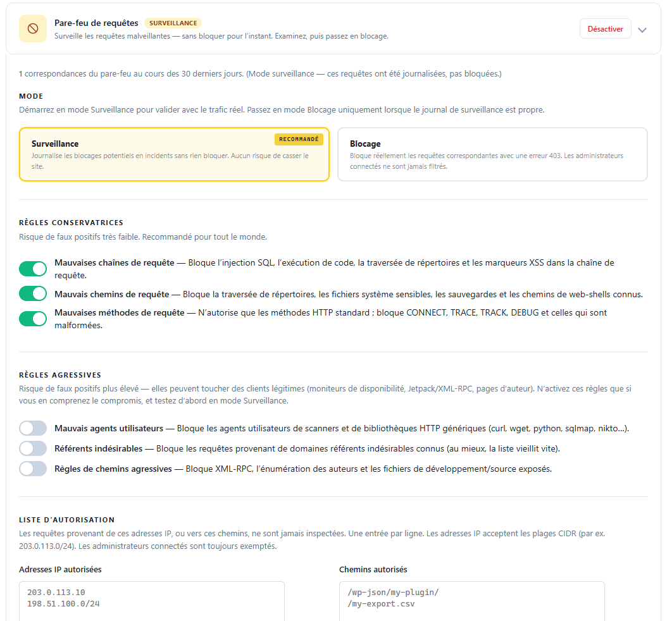Image resolution: width=672 pixels, height=621 pixels.
Task: Click the Règles de chemins agressives label
Action: [x=113, y=469]
